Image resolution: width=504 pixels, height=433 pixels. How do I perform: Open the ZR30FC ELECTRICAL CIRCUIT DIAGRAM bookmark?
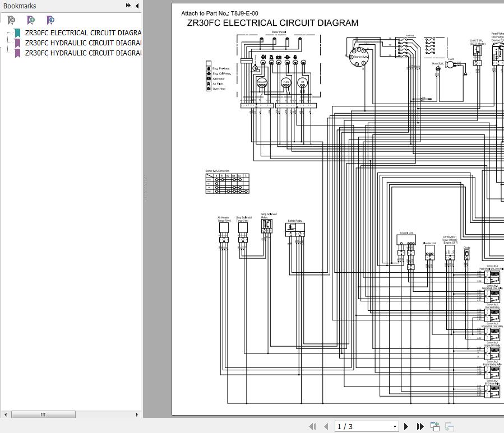83,32
